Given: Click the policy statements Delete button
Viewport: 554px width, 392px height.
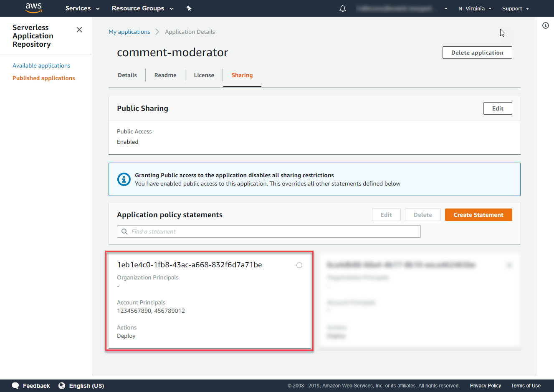Looking at the screenshot, I should point(423,215).
